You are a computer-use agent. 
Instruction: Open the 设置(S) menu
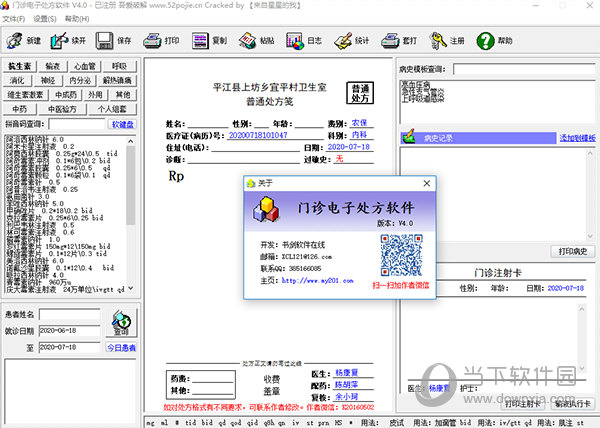coord(44,18)
